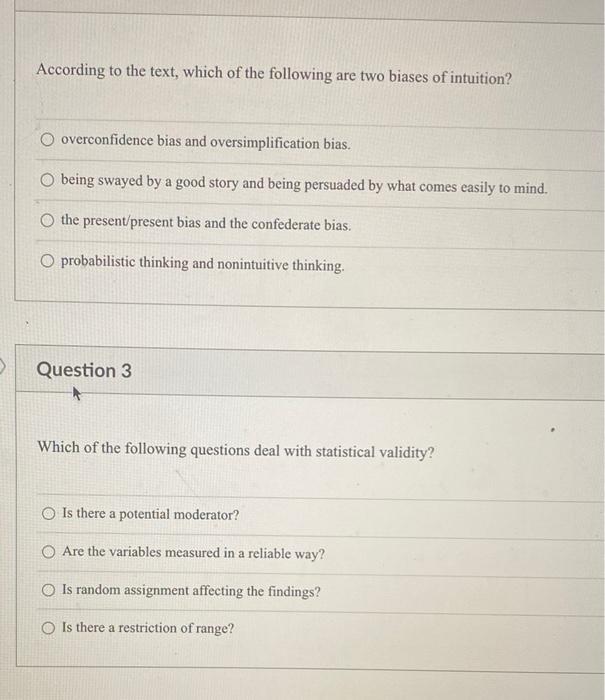Select 'Are the variables measured in a reliable way?'

click(49, 552)
